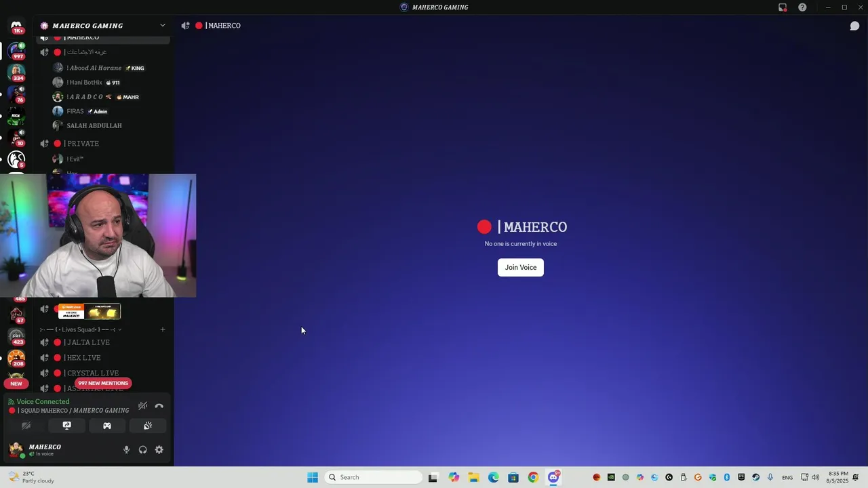This screenshot has width=868, height=488.
Task: Open Discord Help question mark icon
Action: [803, 7]
